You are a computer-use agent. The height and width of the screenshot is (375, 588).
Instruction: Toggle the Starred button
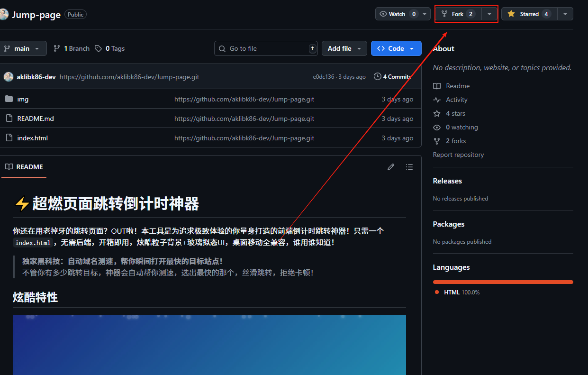[529, 14]
